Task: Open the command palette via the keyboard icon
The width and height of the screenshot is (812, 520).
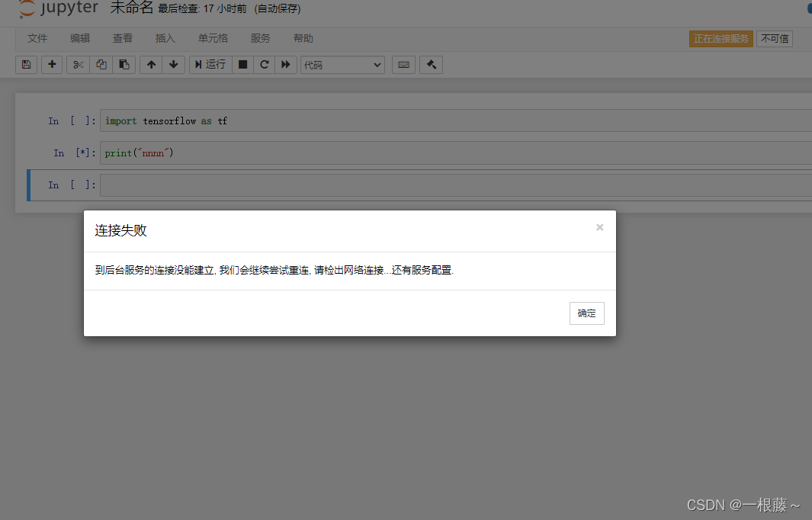Action: [x=403, y=65]
